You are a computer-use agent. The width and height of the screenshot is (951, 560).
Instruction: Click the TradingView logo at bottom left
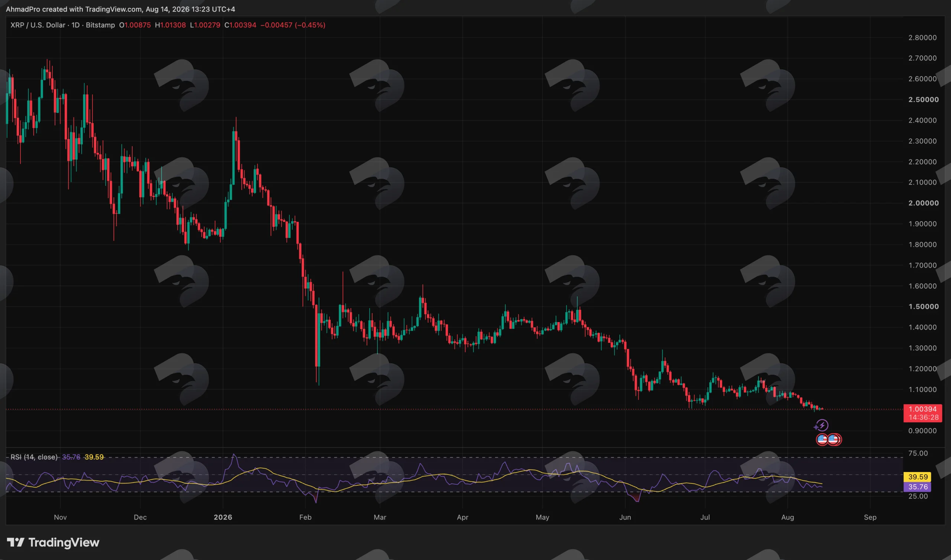53,543
